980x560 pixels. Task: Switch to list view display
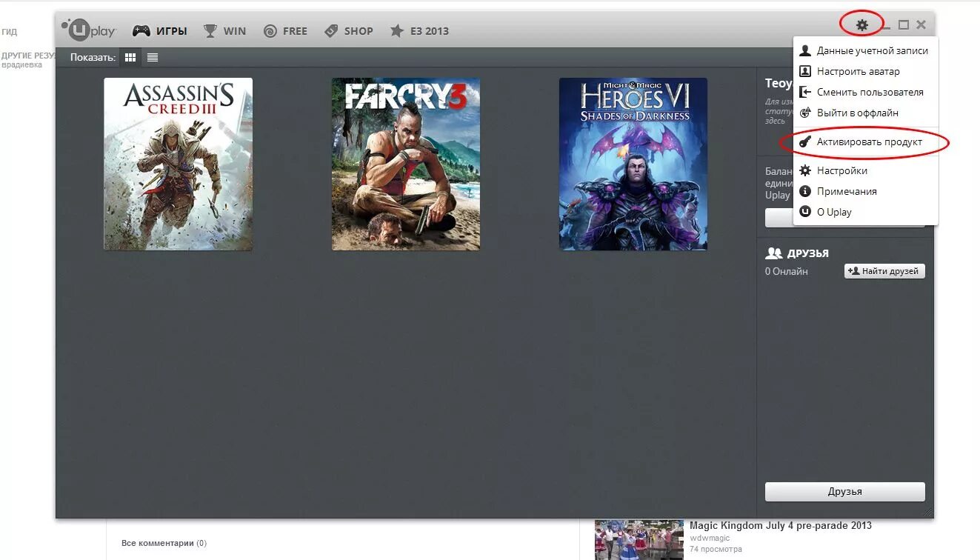click(x=153, y=57)
